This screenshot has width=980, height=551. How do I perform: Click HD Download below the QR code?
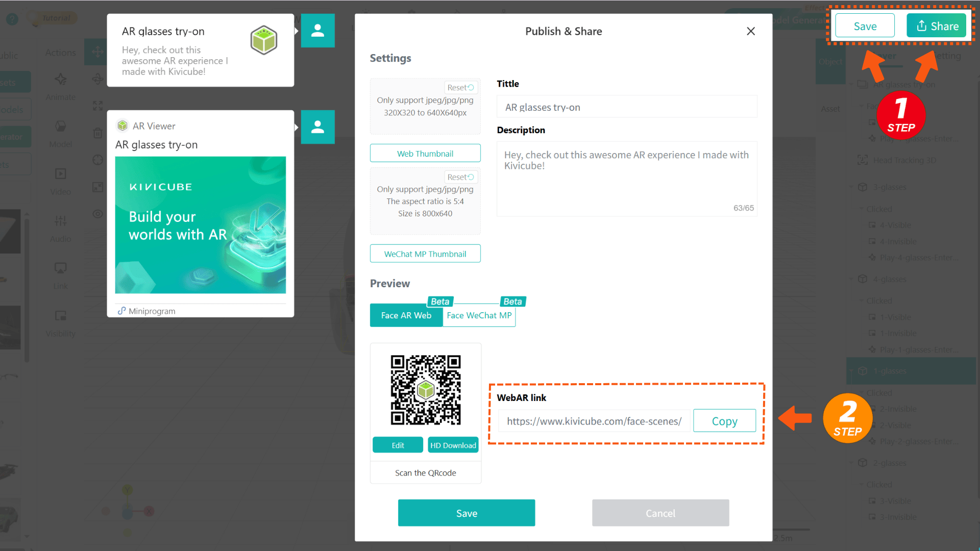(x=453, y=444)
